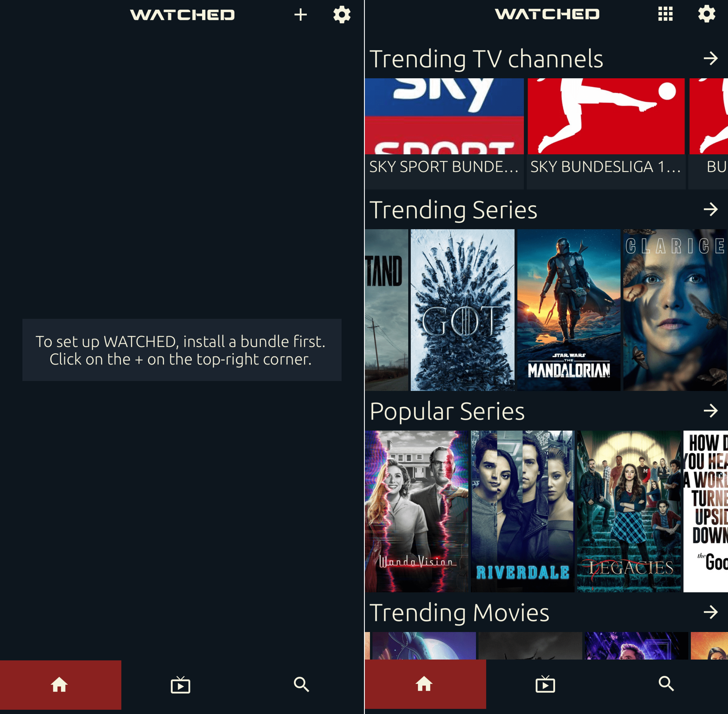Open the SKY SPORT BUNDE… channel card
Screen dimensions: 728x714
(x=444, y=134)
